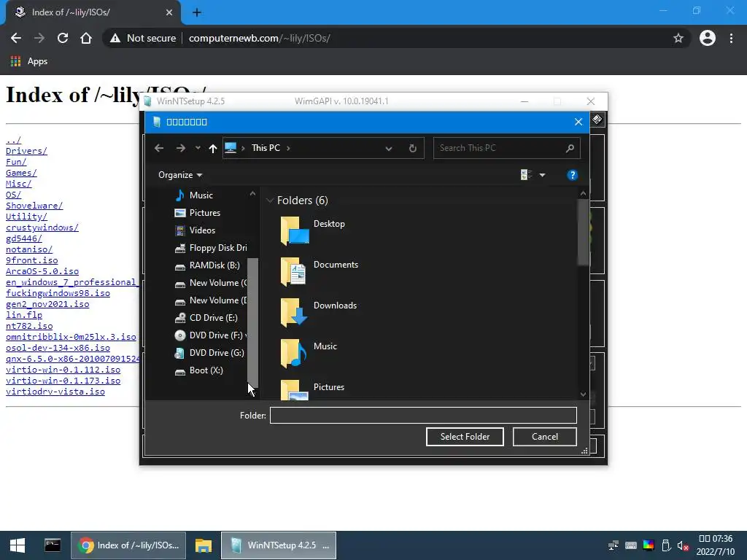
Task: Open a new Chrome tab
Action: (197, 12)
